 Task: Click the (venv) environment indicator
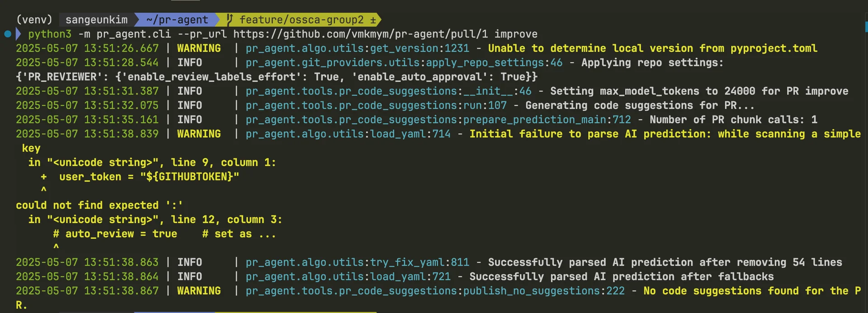point(34,20)
